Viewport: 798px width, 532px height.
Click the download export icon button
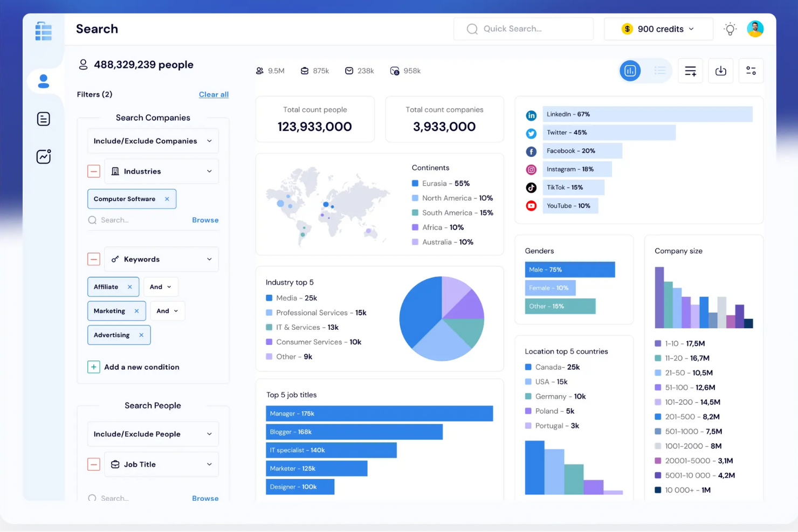pos(720,71)
